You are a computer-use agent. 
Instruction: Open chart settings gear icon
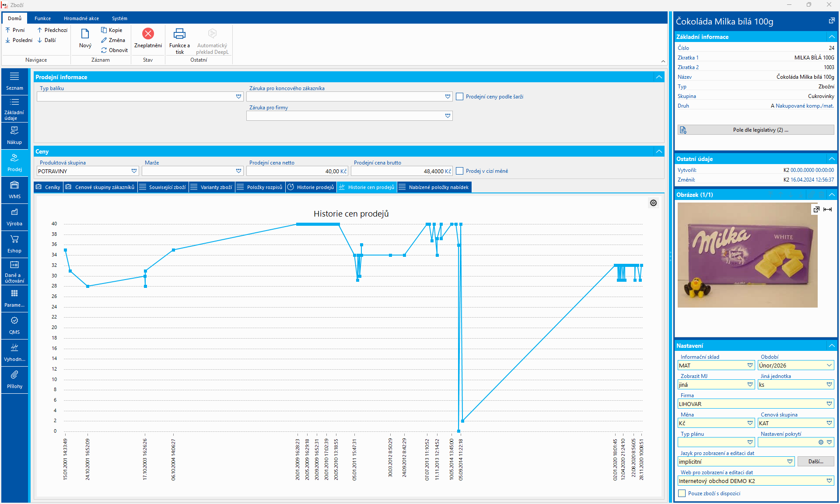point(653,203)
